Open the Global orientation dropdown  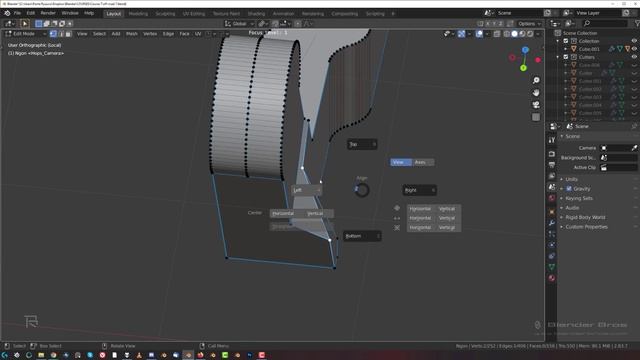pos(239,24)
